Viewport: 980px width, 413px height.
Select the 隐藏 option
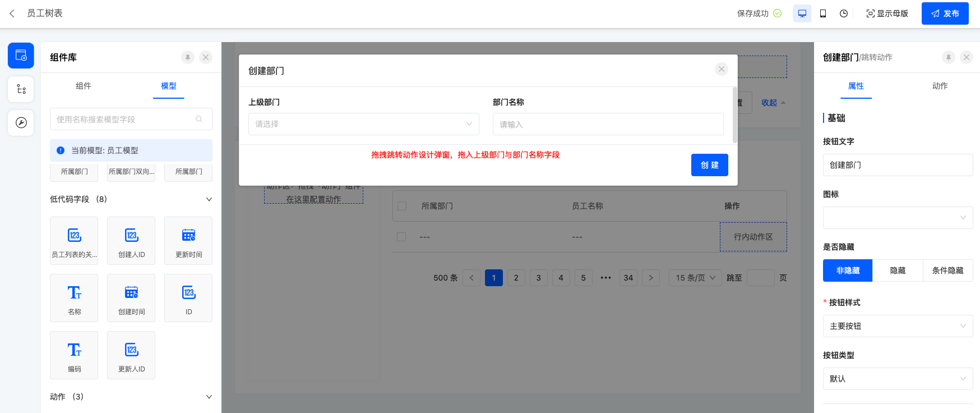point(898,270)
